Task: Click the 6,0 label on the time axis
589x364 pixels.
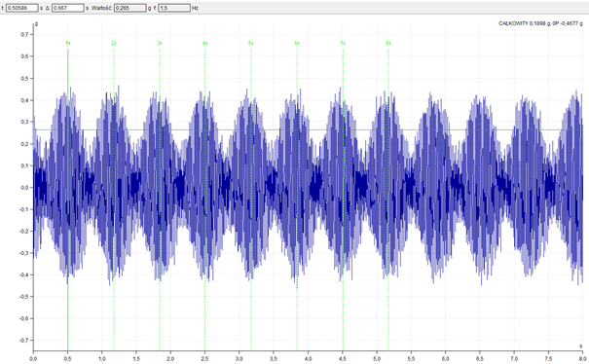Action: pyautogui.click(x=445, y=359)
